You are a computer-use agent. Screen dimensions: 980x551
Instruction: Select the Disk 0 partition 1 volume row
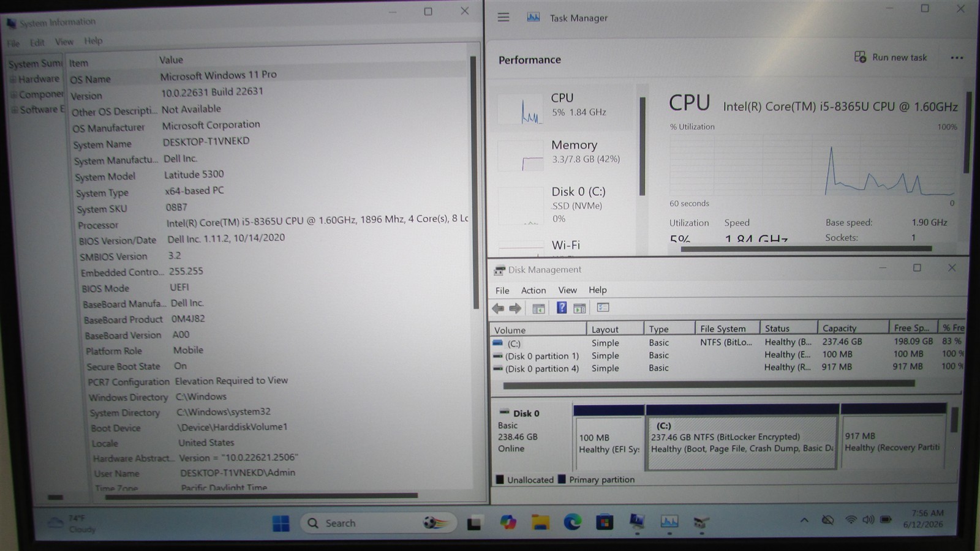727,355
